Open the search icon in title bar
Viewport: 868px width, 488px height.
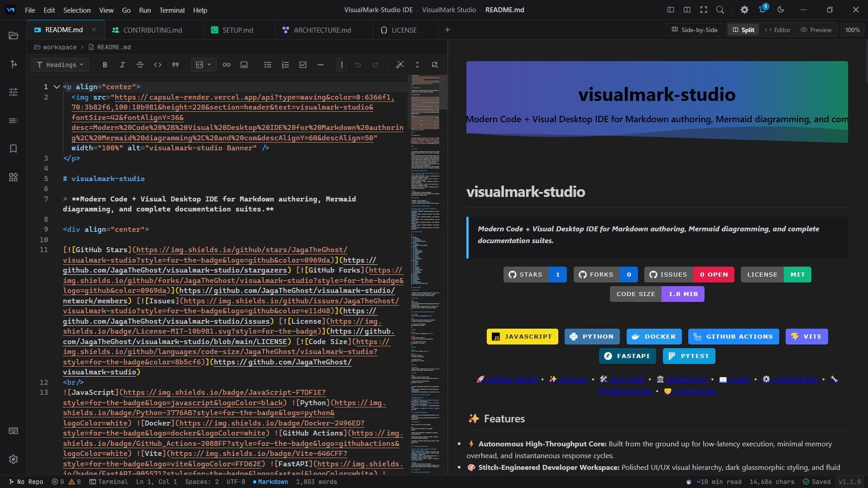(720, 10)
